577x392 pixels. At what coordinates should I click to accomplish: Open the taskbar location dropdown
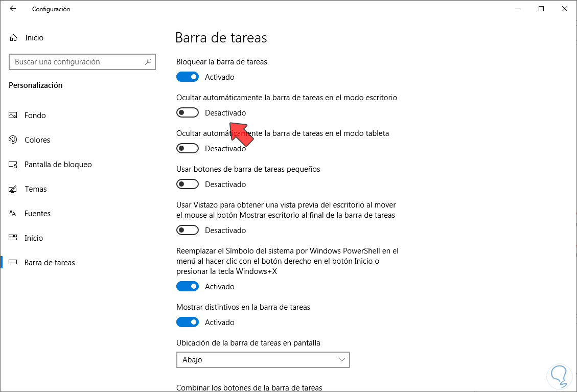(263, 360)
